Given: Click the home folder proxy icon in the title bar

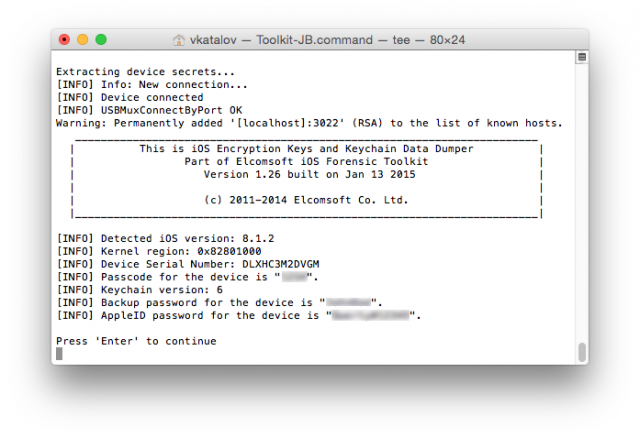Looking at the screenshot, I should [180, 40].
